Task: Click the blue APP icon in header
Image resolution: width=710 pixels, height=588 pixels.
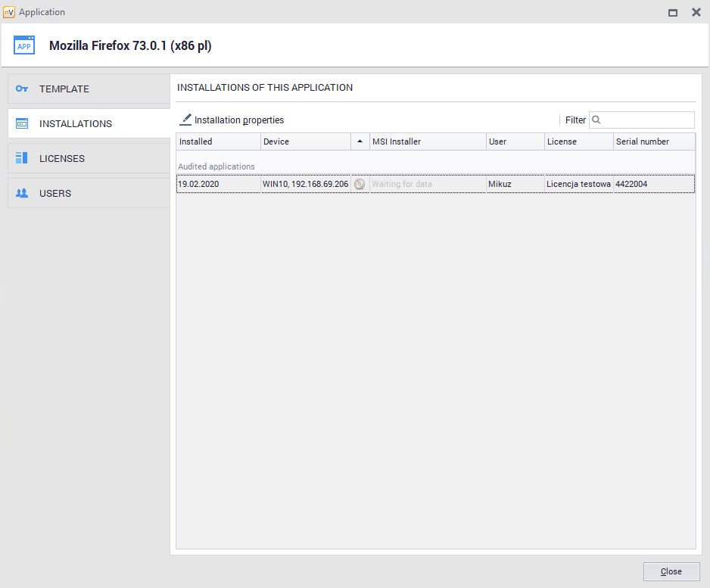Action: (24, 45)
